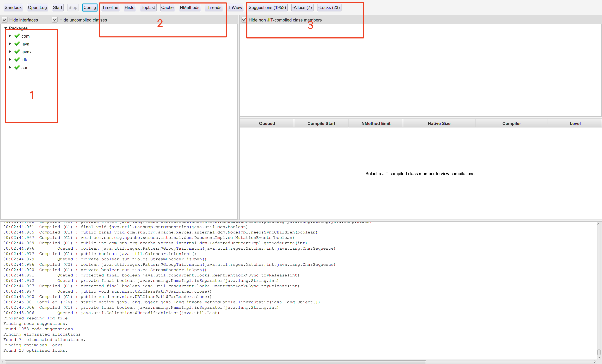Toggle Hide interfaces checkbox
This screenshot has height=364, width=602.
click(x=4, y=20)
